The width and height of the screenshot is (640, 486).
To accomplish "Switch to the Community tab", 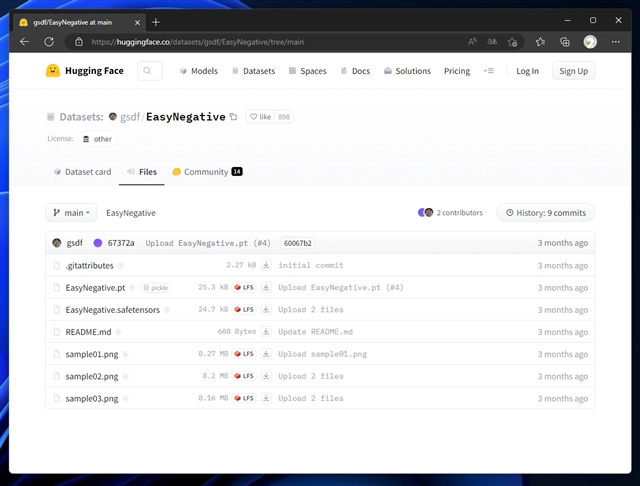I will 207,172.
